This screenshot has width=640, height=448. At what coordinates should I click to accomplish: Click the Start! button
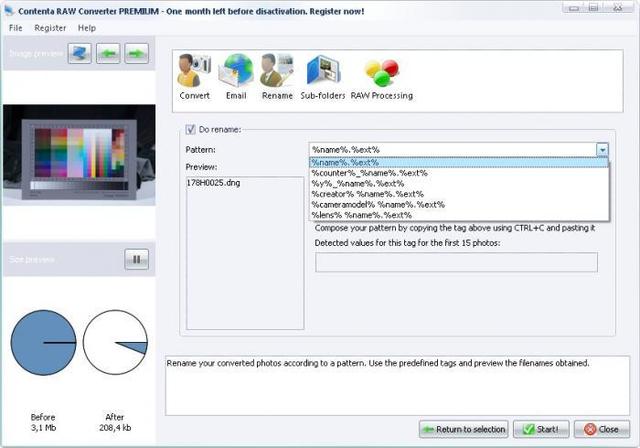[x=541, y=429]
